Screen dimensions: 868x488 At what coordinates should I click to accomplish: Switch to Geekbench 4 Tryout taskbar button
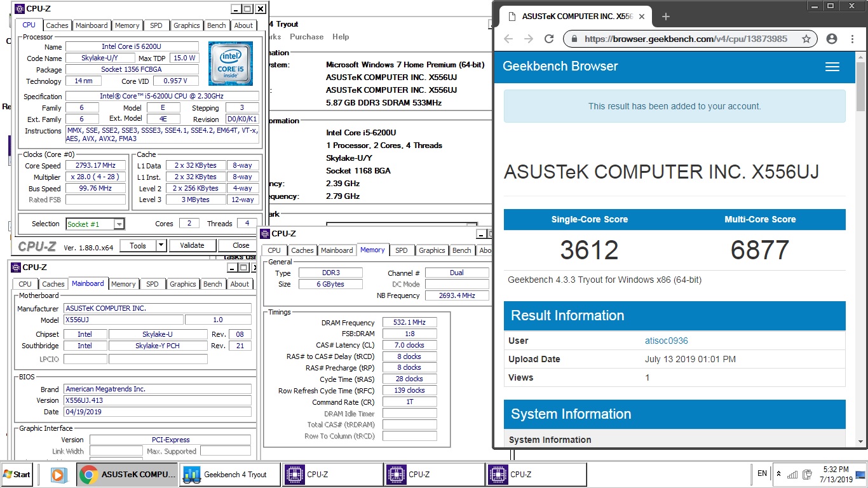click(230, 474)
